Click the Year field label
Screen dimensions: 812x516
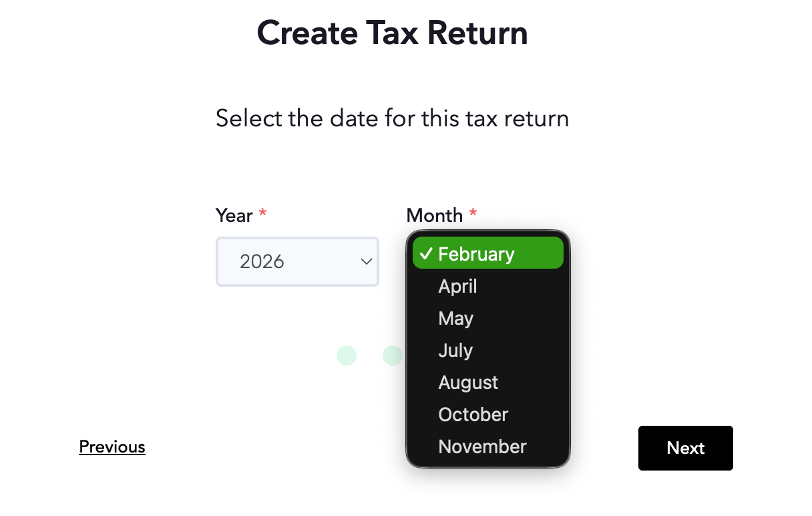point(234,215)
